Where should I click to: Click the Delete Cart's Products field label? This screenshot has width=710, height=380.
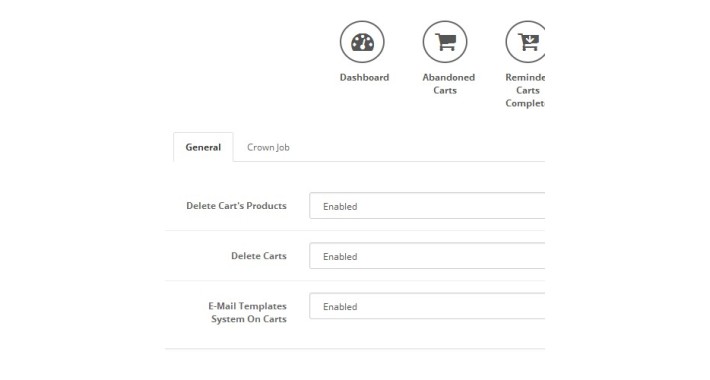point(236,206)
